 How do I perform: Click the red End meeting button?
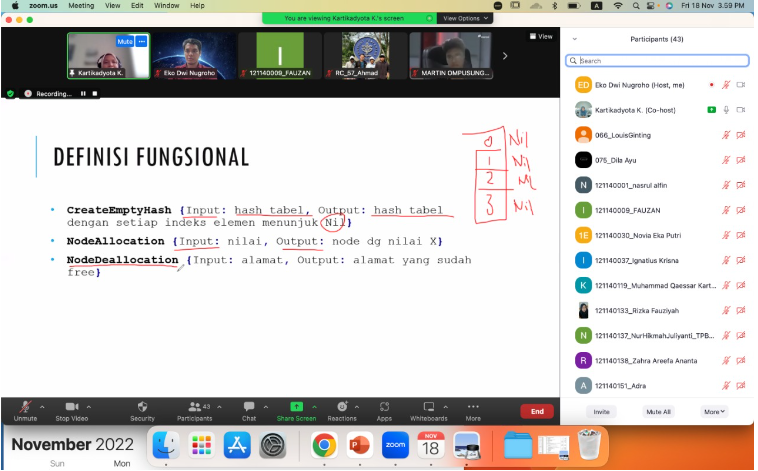pos(537,411)
